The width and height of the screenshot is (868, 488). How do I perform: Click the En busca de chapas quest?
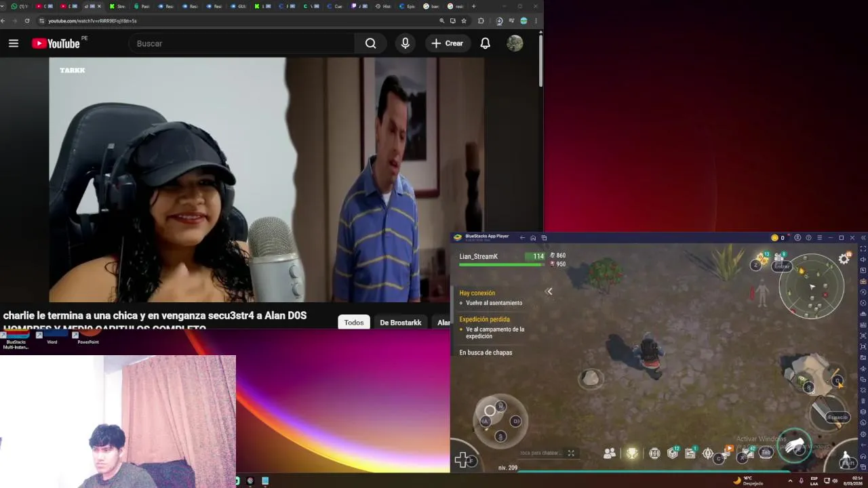coord(486,352)
